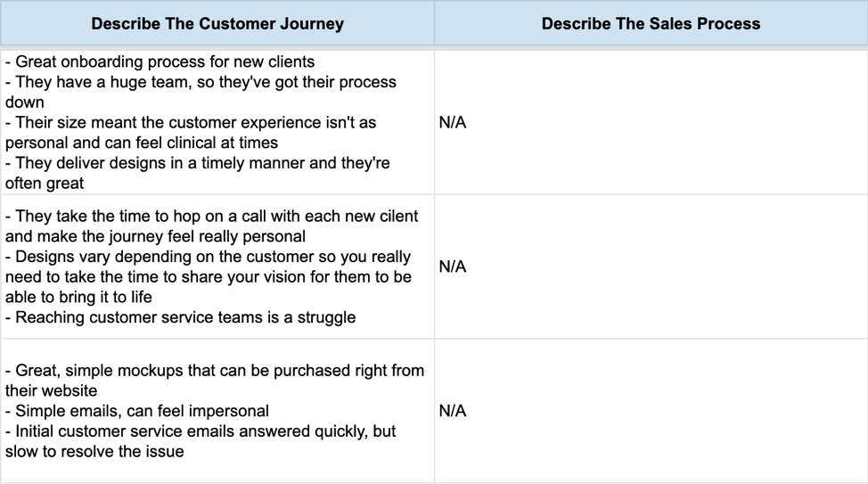Select the cell about great onboarding process
Viewport: 868px width, 484px height.
tap(217, 122)
